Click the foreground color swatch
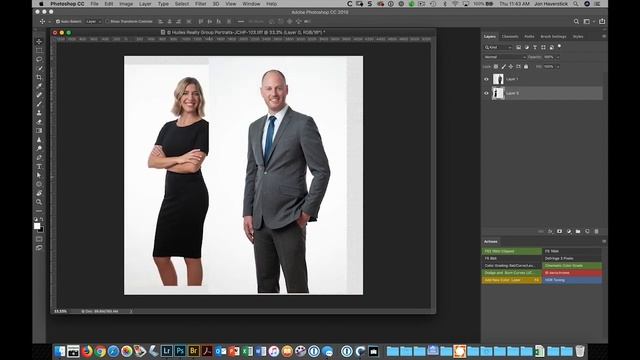This screenshot has width=640, height=360. pos(37,226)
